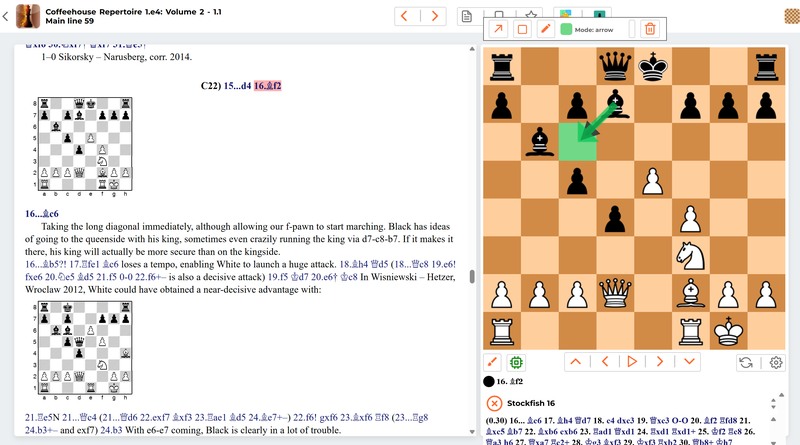Screen dimensions: 800x445
Task: Open the brush annotation tool below the board
Action: [492, 362]
